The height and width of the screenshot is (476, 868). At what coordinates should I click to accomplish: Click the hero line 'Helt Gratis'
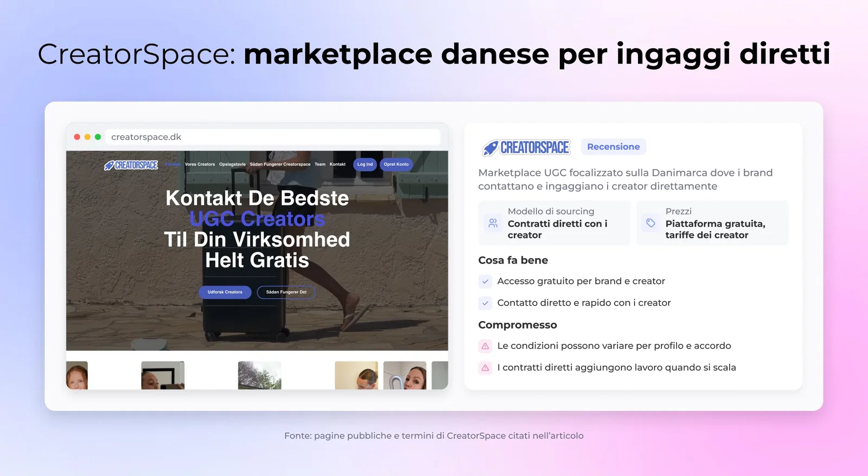click(257, 261)
